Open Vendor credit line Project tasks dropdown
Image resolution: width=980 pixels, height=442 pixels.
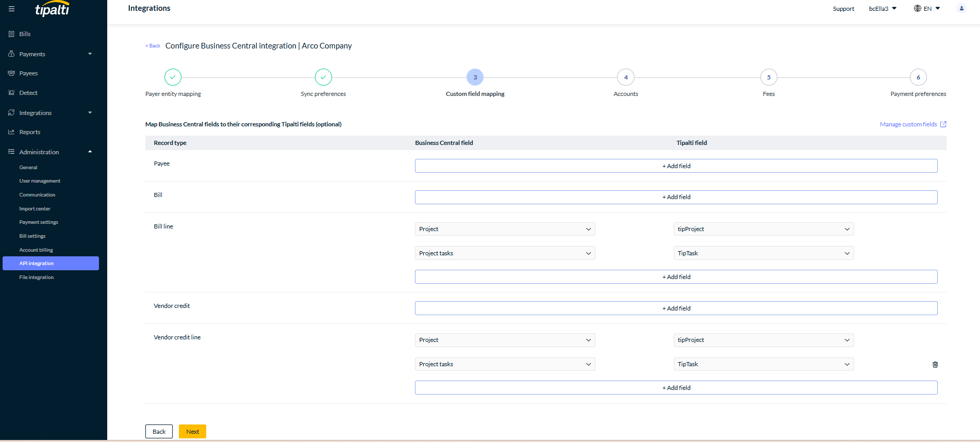click(x=505, y=364)
